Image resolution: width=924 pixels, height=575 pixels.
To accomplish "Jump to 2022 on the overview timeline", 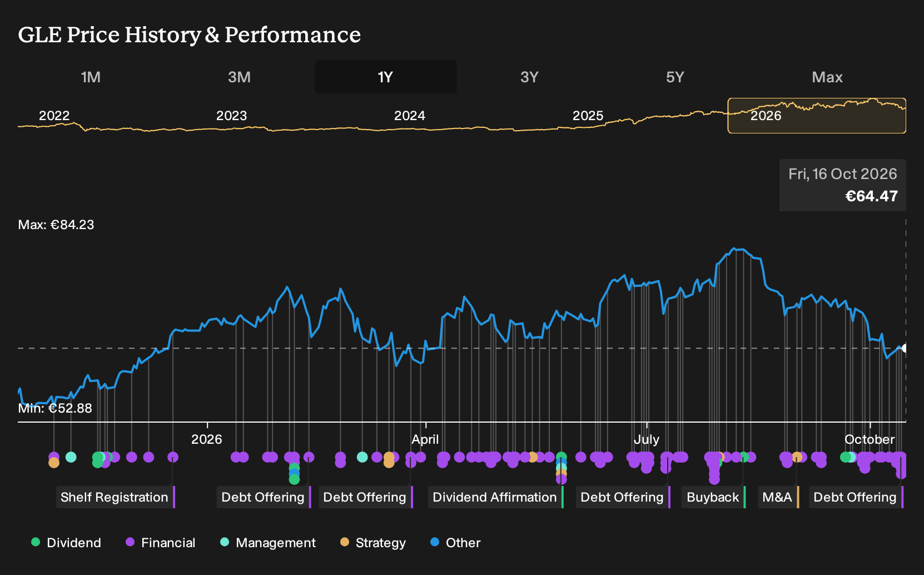I will [x=54, y=116].
